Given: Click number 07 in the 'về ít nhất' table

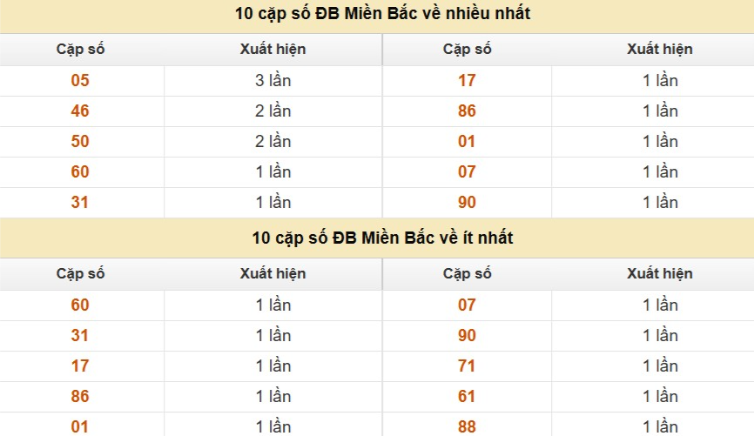Looking at the screenshot, I should coord(467,305).
